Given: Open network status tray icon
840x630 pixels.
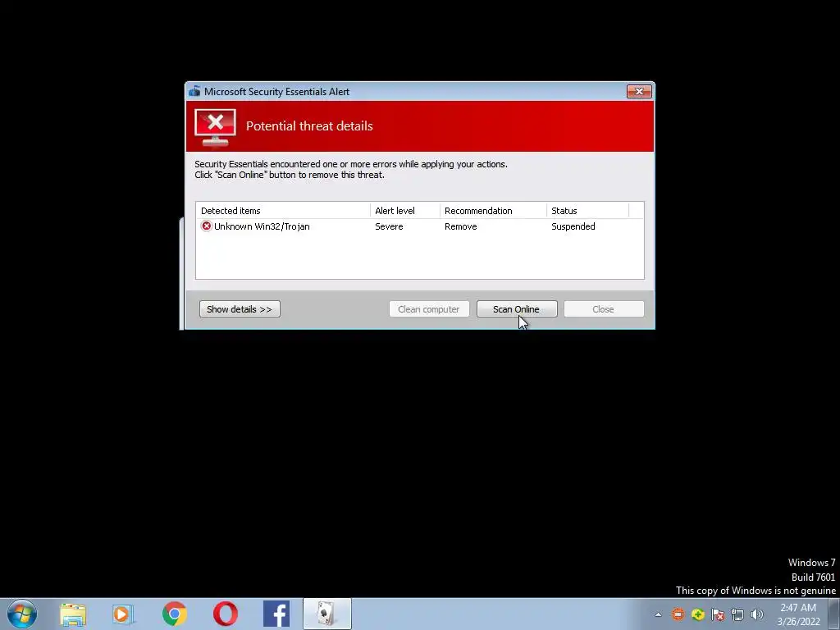Looking at the screenshot, I should [737, 614].
